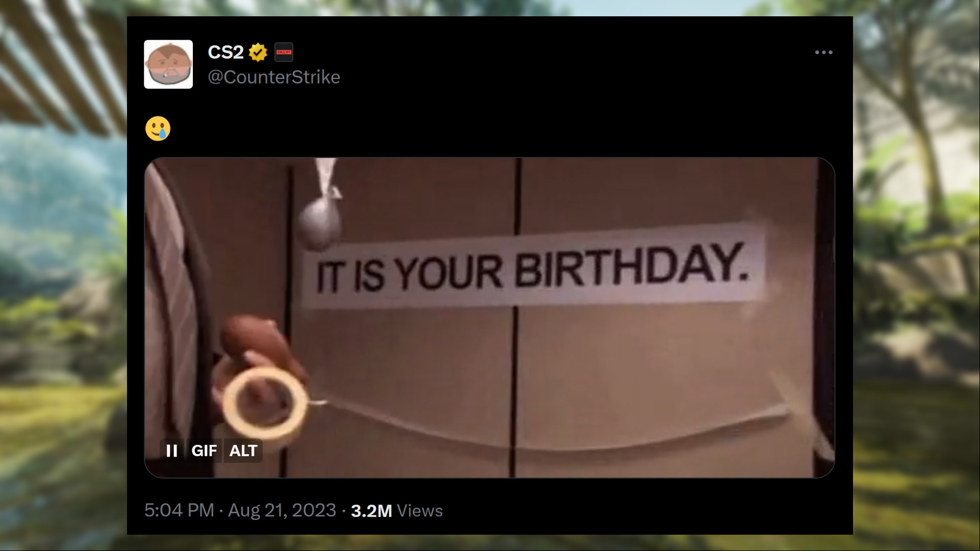
Task: Open the more options three-dot menu
Action: (x=823, y=53)
